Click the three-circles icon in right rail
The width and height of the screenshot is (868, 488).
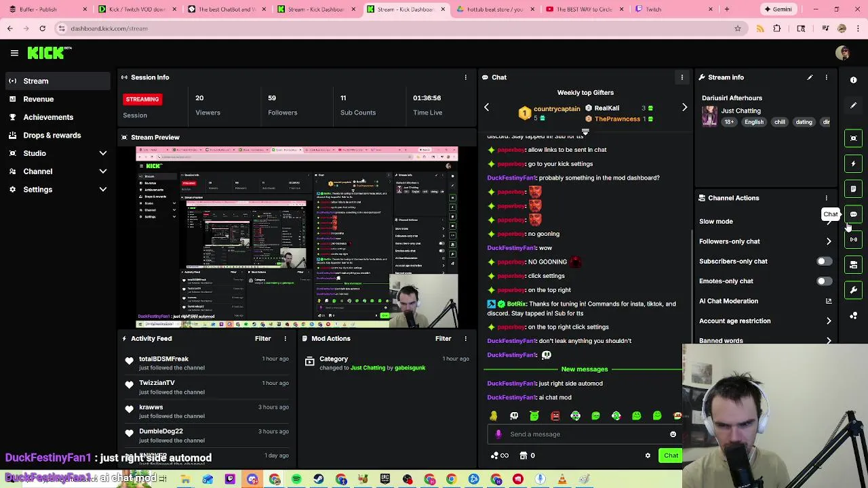(x=854, y=316)
